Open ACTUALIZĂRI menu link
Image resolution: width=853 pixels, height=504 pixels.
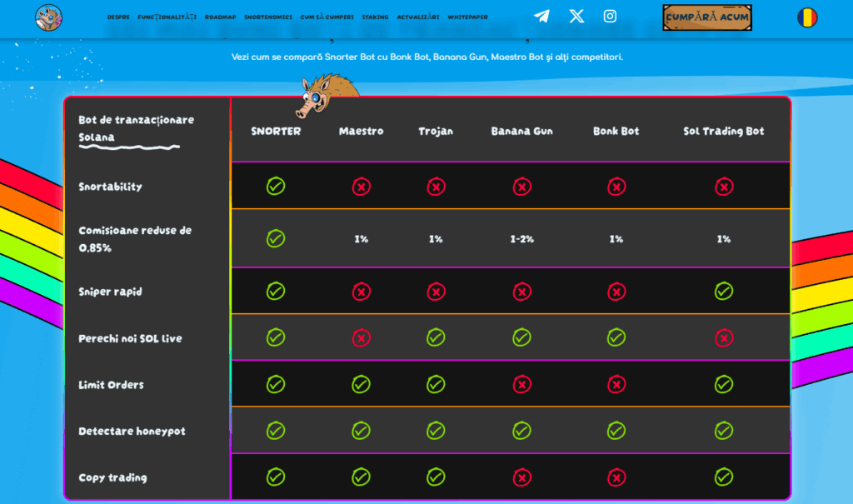[x=418, y=17]
